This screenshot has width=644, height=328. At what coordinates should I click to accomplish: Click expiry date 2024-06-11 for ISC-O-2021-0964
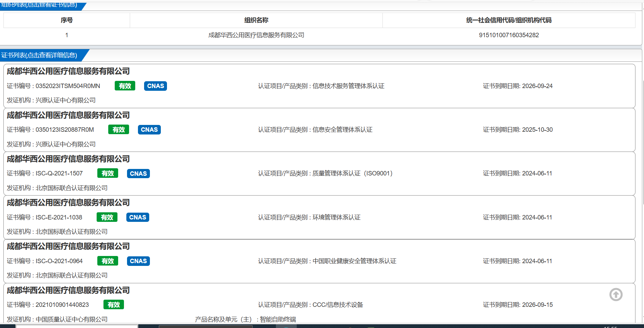tap(537, 261)
